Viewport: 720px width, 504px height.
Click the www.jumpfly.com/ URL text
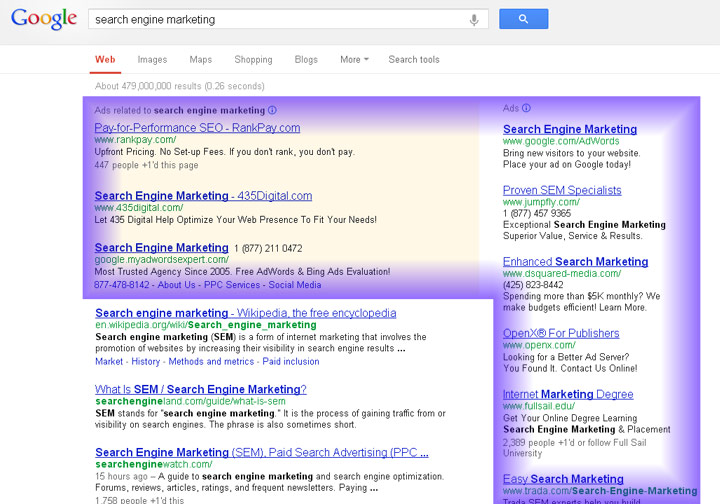tap(541, 202)
